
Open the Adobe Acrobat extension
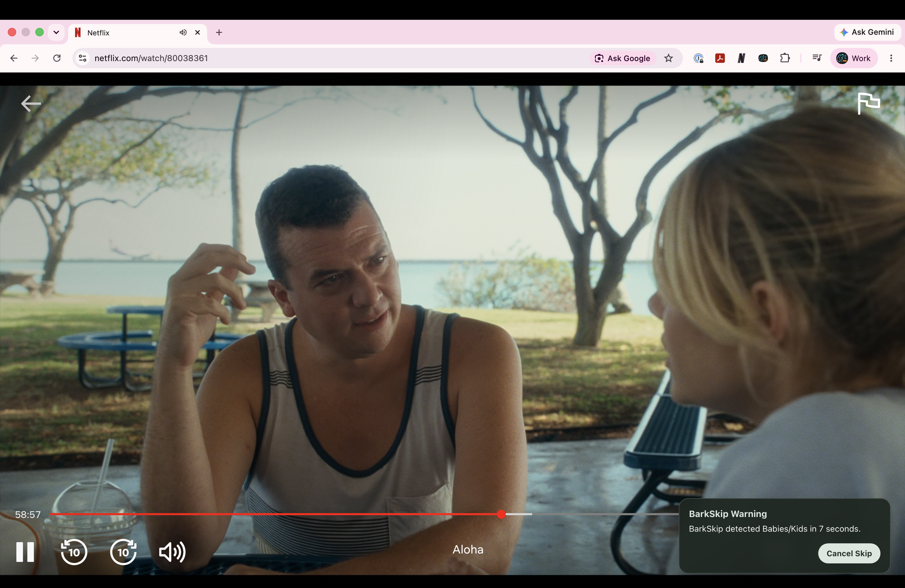pyautogui.click(x=720, y=58)
